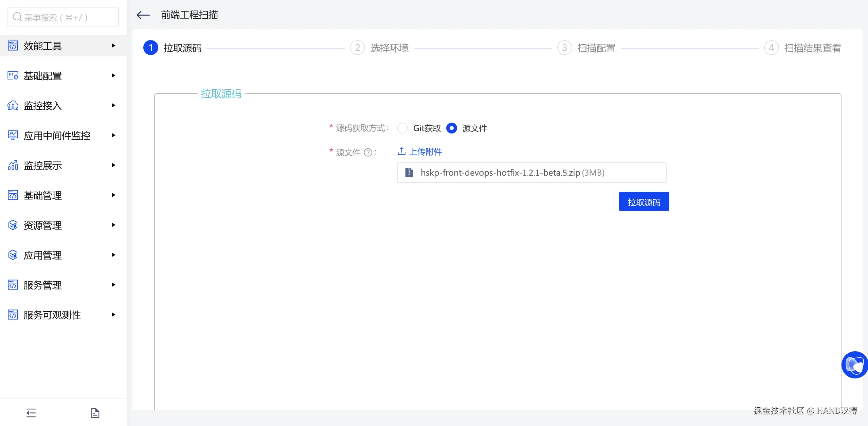The width and height of the screenshot is (868, 426).
Task: Click the 拉取源码 blue button
Action: [644, 202]
